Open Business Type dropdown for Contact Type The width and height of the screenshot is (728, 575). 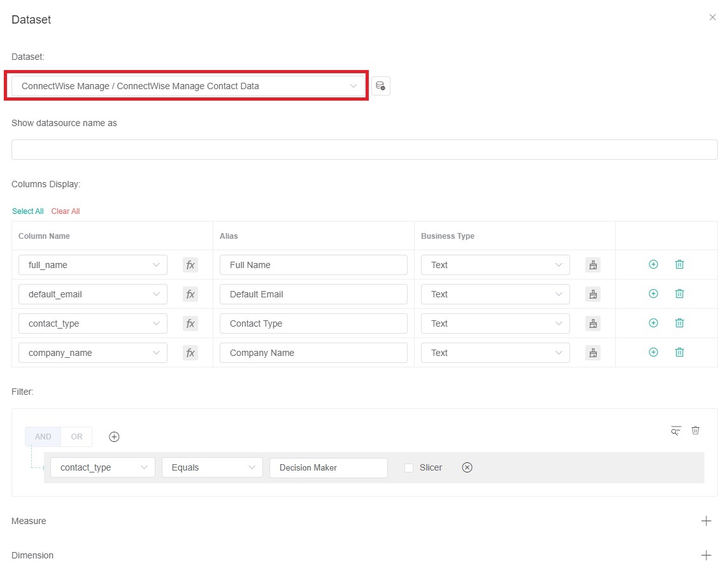(496, 323)
